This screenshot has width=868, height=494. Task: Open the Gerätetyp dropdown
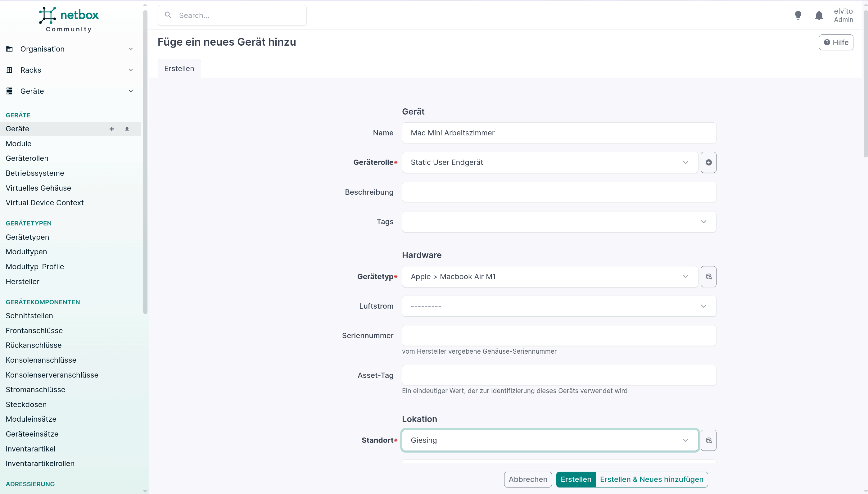550,277
